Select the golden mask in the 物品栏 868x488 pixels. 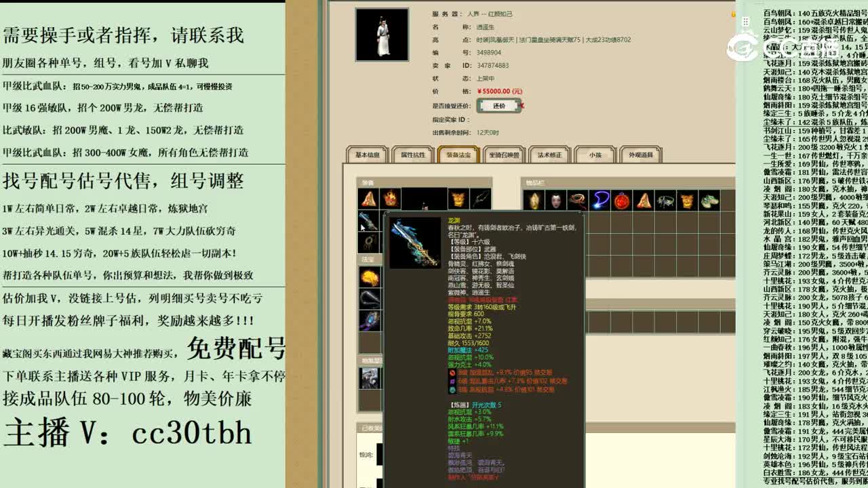click(687, 201)
